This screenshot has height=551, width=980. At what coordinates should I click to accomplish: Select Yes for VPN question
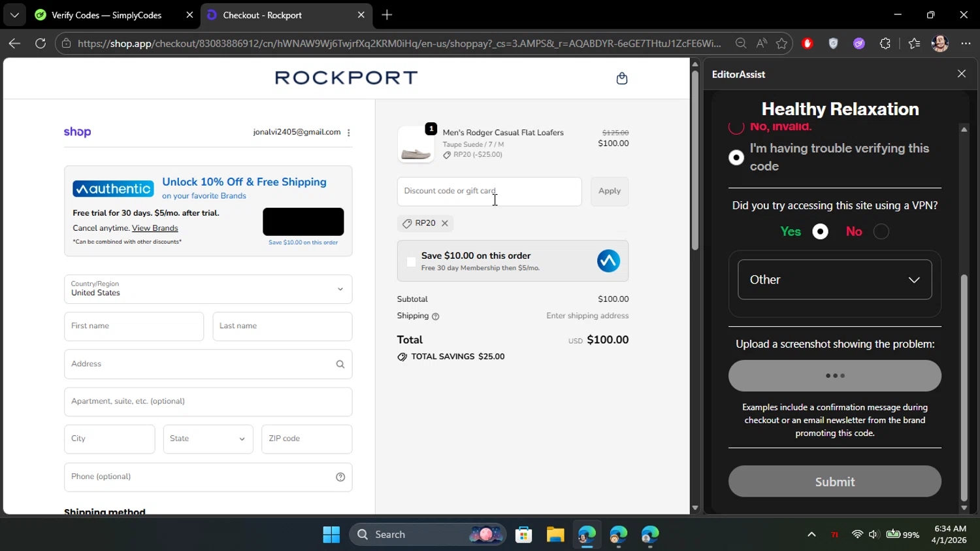pos(821,231)
